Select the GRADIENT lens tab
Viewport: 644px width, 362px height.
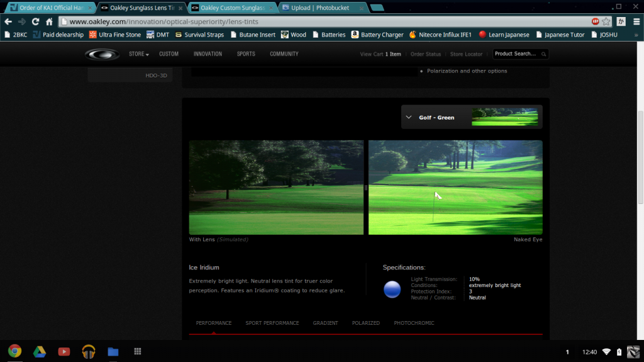pos(325,323)
